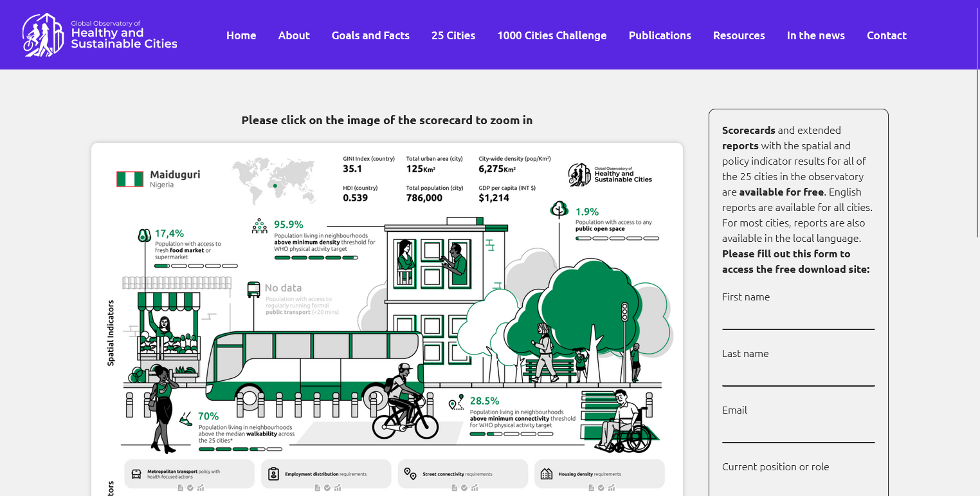980x496 pixels.
Task: Focus the First name input field
Action: (x=798, y=319)
